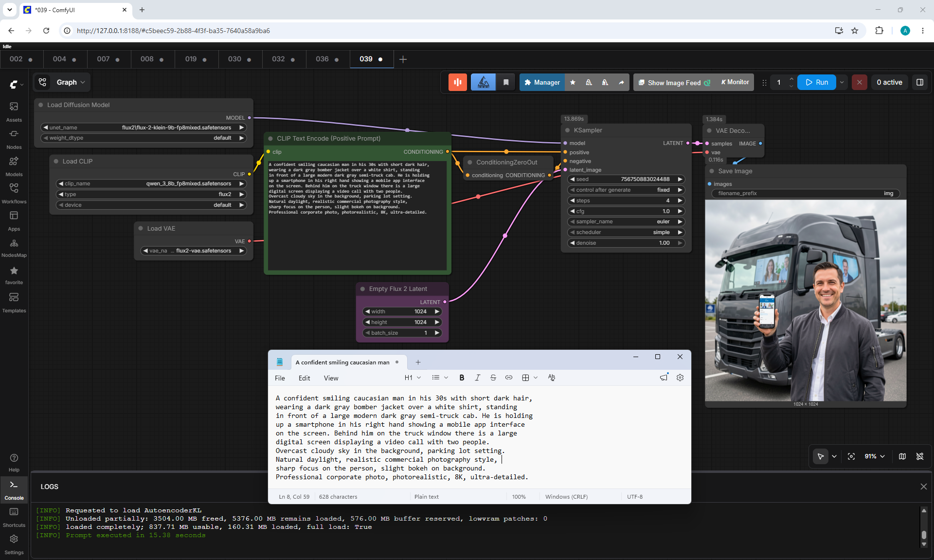The image size is (934, 560).
Task: Collapse the Save Image node dot
Action: [712, 171]
